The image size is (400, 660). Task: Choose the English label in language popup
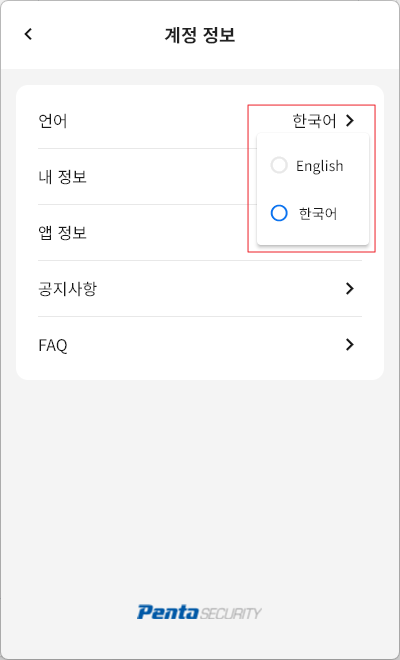(x=320, y=166)
